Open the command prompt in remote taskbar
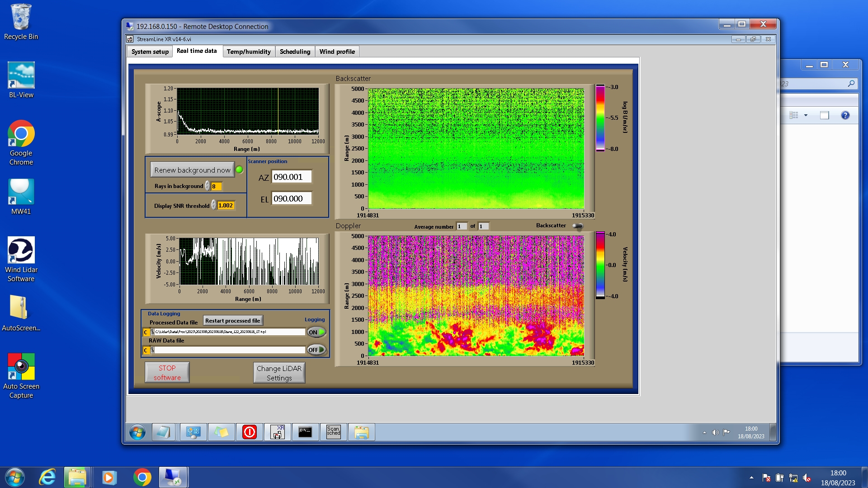The image size is (868, 488). pyautogui.click(x=305, y=432)
